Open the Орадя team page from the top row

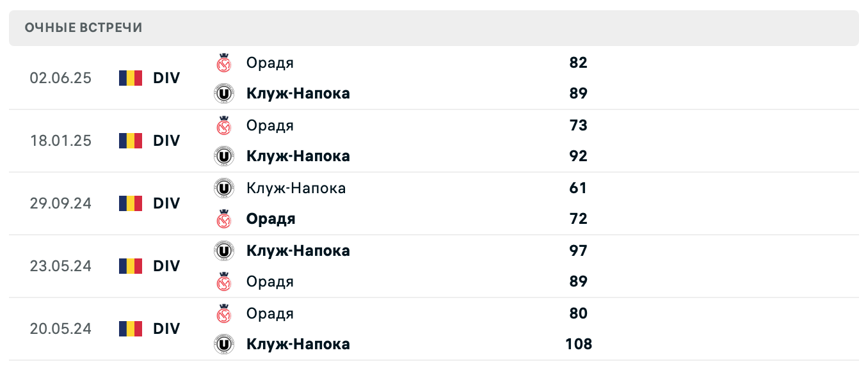[269, 63]
